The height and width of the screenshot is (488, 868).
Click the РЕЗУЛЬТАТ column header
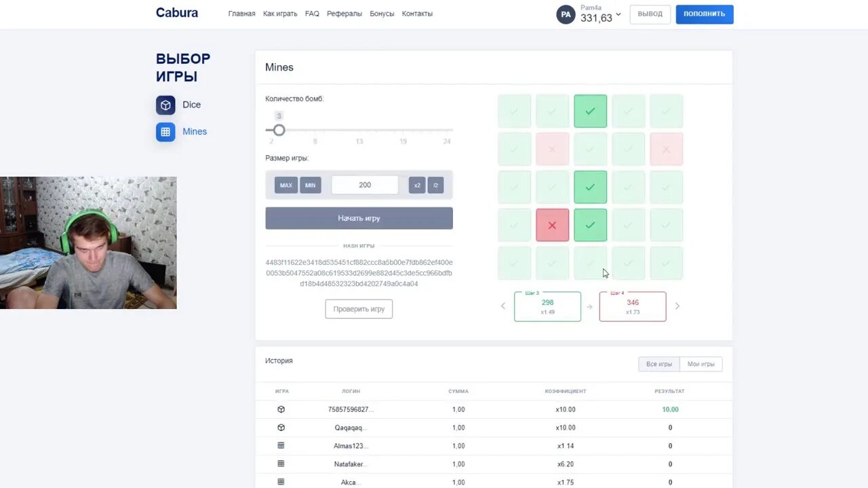pyautogui.click(x=670, y=391)
